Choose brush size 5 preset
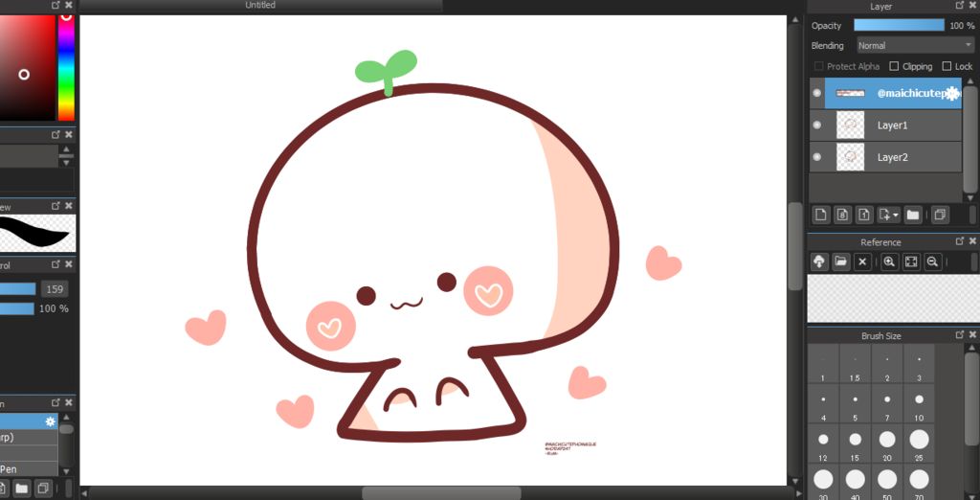This screenshot has height=500, width=980. point(855,404)
